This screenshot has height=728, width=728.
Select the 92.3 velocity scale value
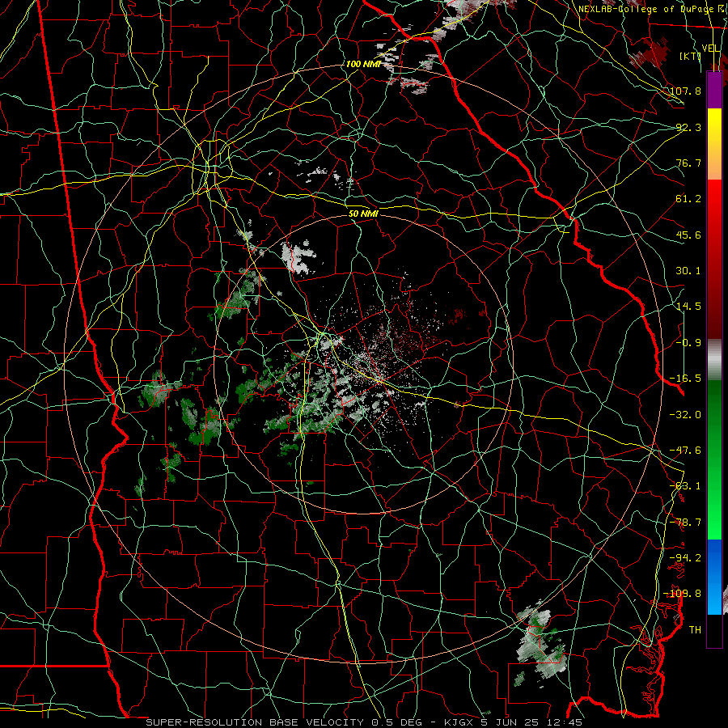[x=689, y=127]
